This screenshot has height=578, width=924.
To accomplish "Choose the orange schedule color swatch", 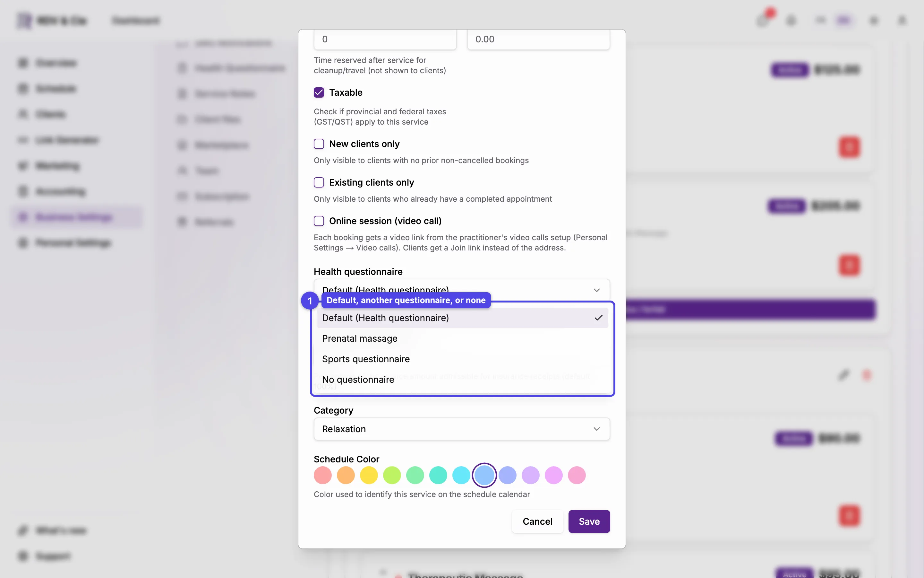I will (346, 475).
